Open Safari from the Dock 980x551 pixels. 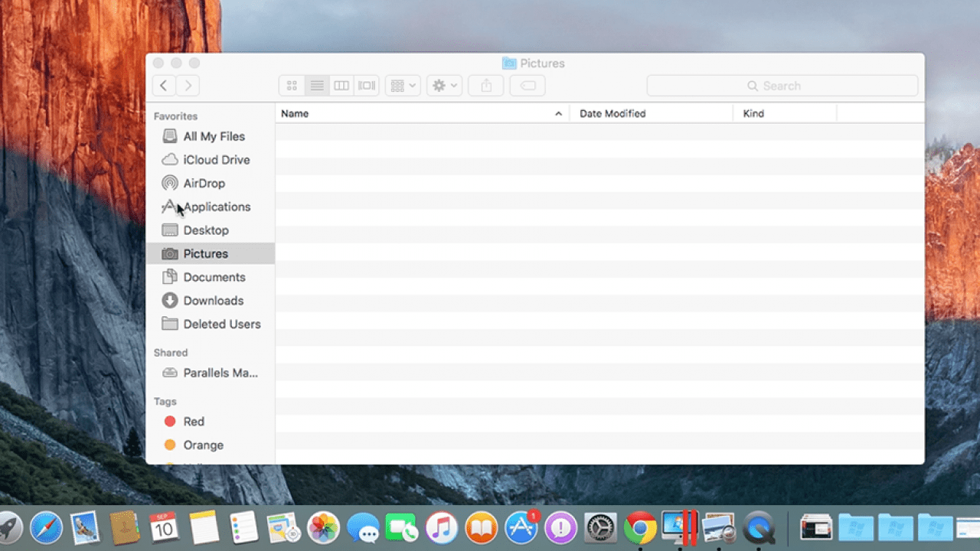tap(46, 527)
